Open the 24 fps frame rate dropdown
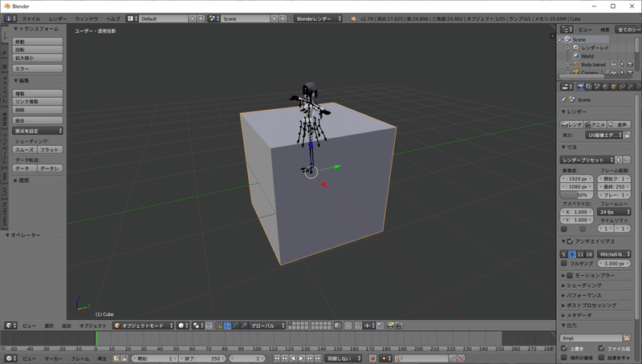Viewport: 642px width, 364px height. 614,212
